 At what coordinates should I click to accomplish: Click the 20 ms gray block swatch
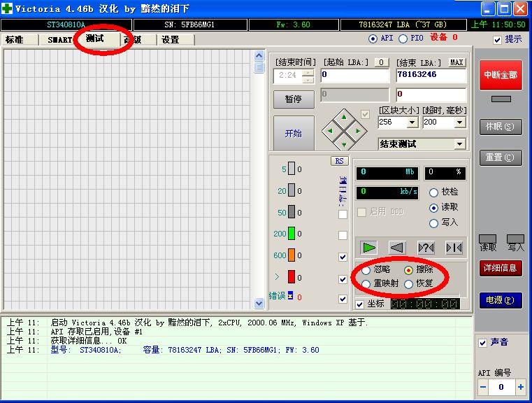tap(291, 190)
